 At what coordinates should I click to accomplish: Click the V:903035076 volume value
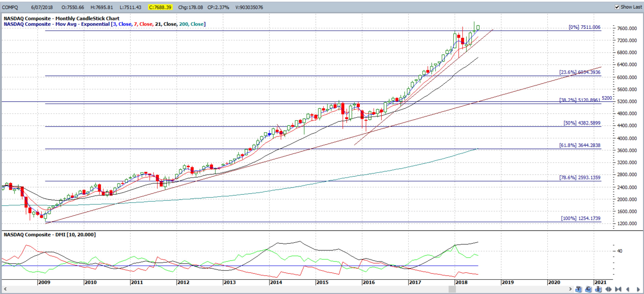coord(249,7)
